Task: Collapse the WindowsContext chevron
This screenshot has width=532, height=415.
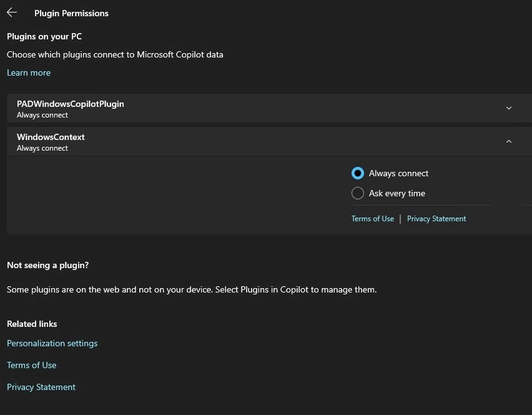Action: tap(509, 141)
